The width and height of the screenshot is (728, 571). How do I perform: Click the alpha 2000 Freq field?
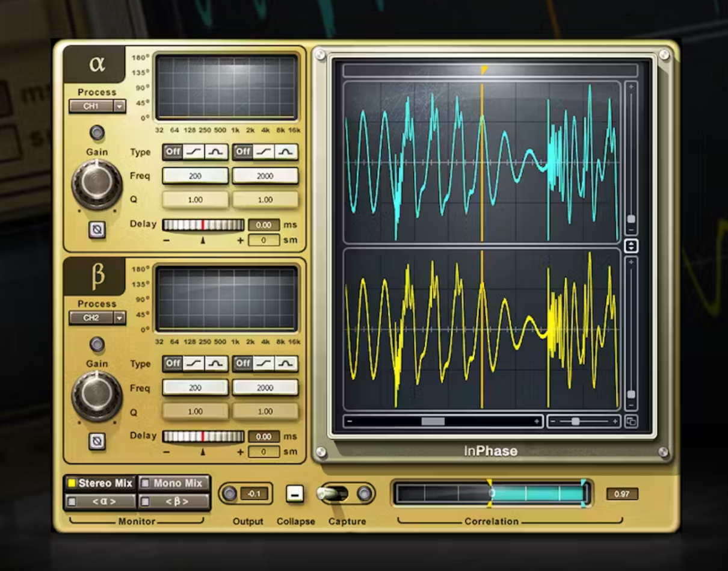tap(265, 176)
